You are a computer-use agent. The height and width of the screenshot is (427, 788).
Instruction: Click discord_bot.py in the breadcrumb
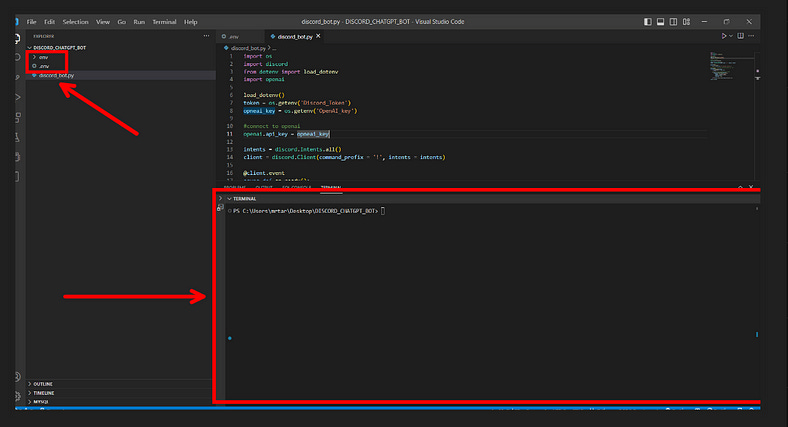248,48
